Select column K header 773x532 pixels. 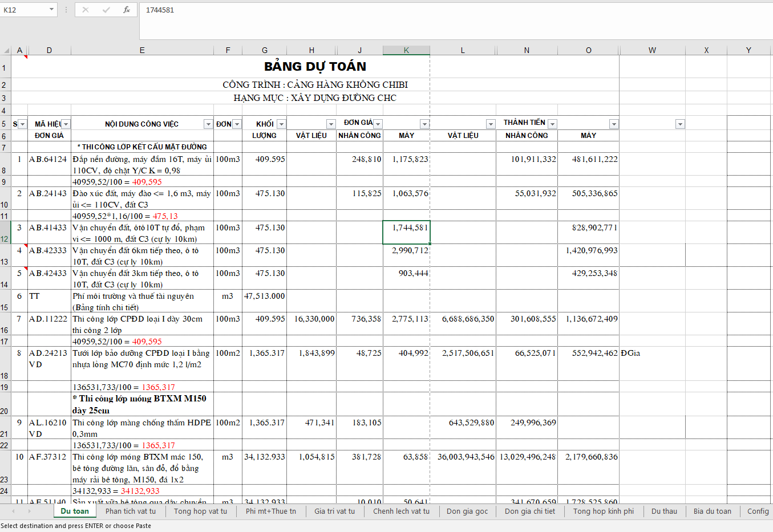tap(406, 50)
